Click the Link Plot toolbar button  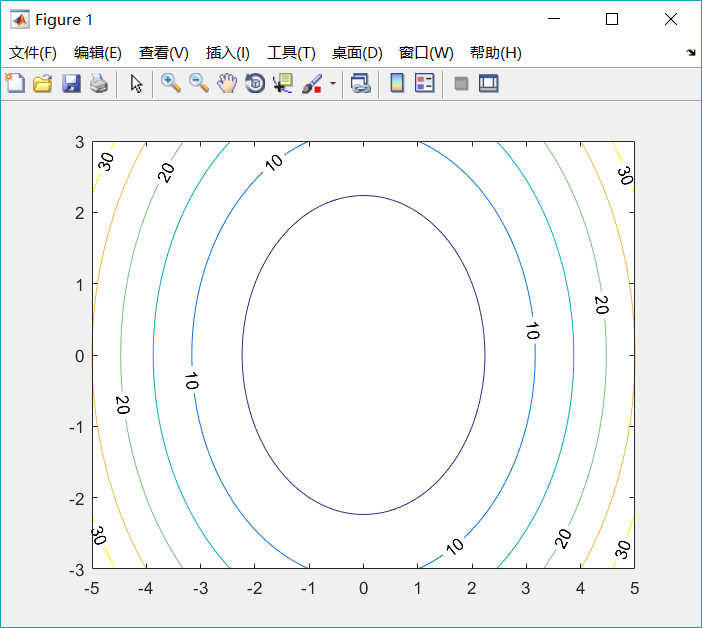point(360,84)
